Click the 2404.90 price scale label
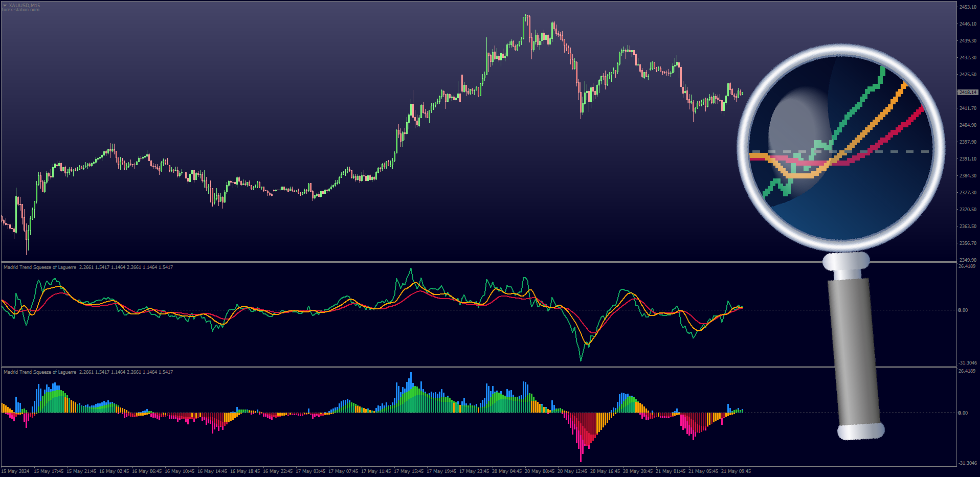980x477 pixels. coord(968,125)
